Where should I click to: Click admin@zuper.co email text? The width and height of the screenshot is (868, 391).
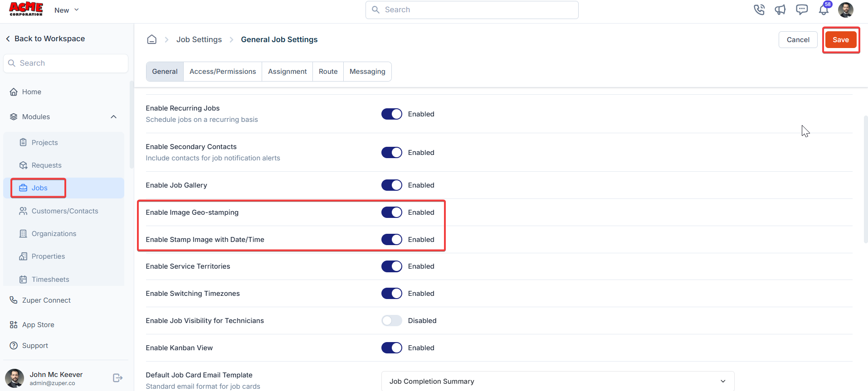coord(52,383)
